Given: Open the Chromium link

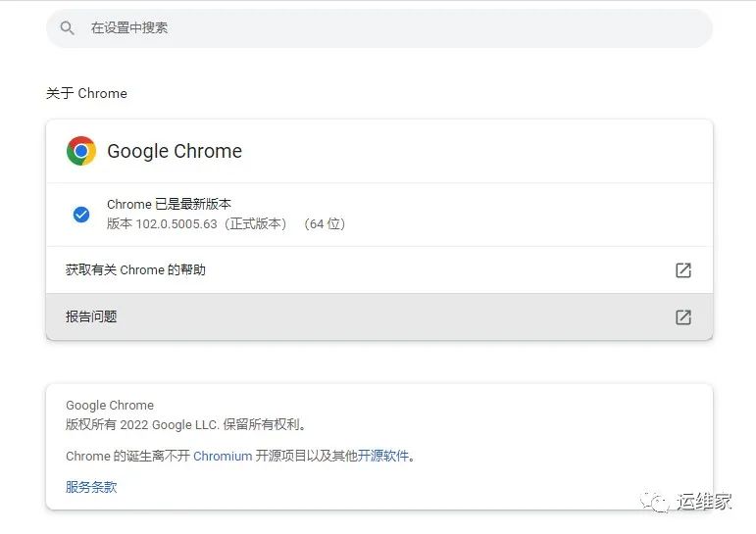Looking at the screenshot, I should (x=223, y=456).
